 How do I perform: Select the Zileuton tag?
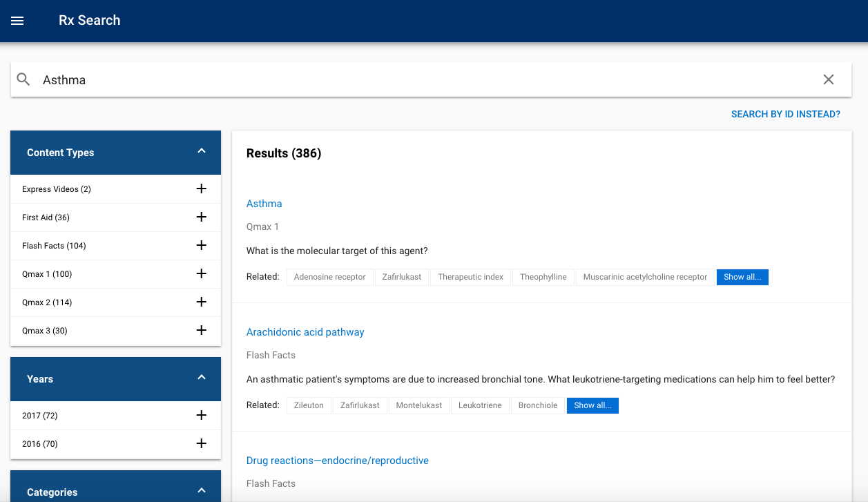[x=309, y=405]
